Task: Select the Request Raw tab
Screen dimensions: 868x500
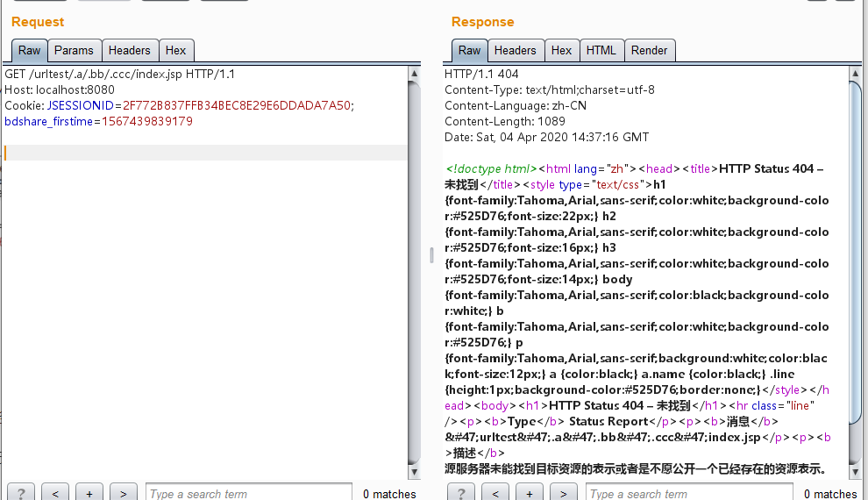Action: pos(29,51)
